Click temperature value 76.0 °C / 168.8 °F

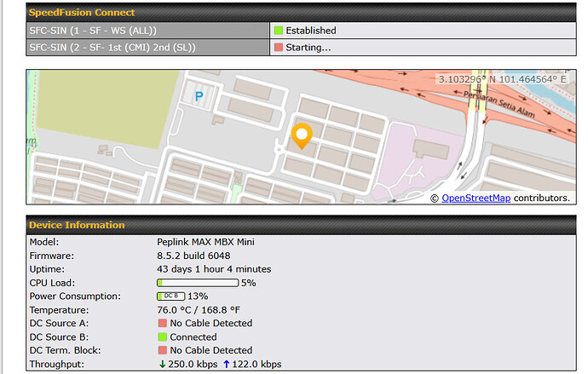[x=199, y=310]
